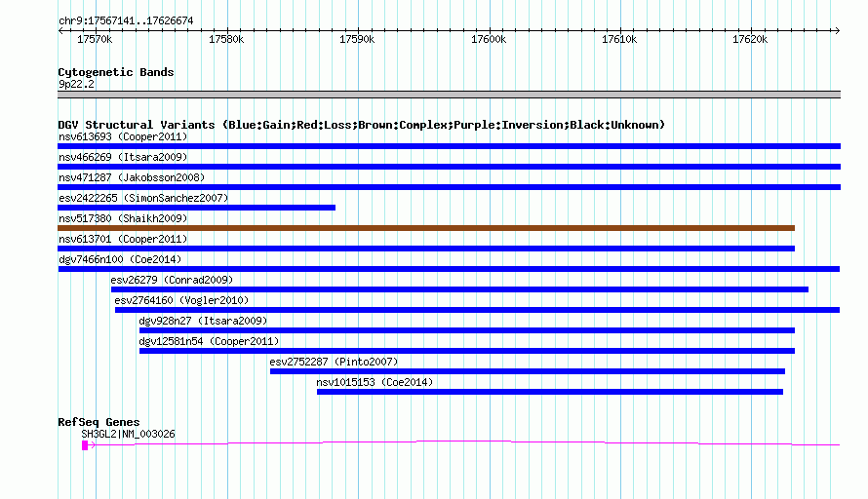Open the dgv7466n100 (Coe2014) variant bar
The image size is (868, 499).
coord(449,269)
